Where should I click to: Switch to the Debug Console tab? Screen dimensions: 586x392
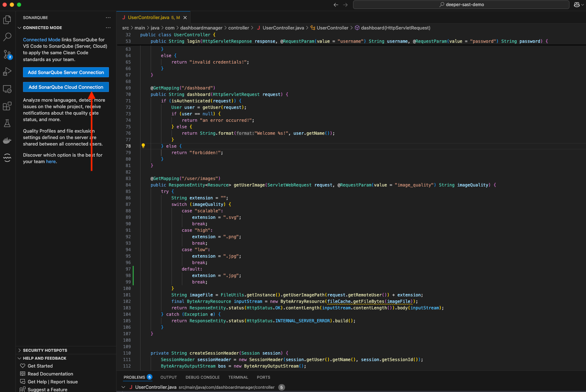(202, 377)
